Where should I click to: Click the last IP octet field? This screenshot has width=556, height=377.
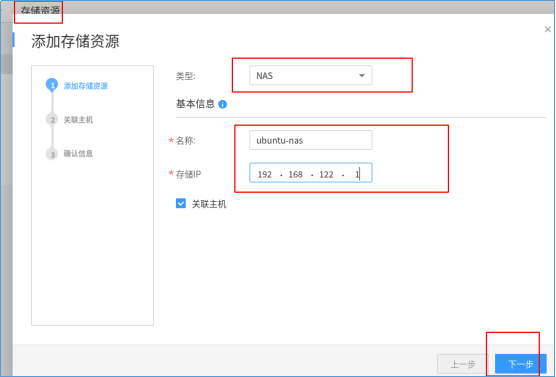coord(357,174)
